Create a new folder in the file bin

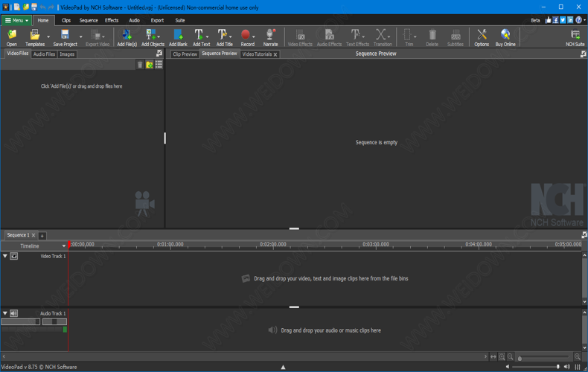tap(150, 65)
